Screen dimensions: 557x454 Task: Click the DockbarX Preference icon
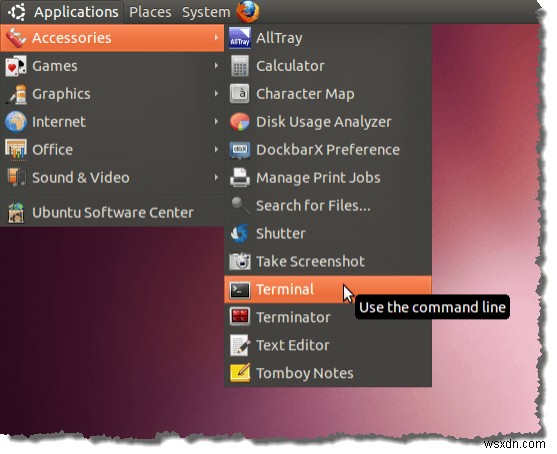tap(240, 150)
